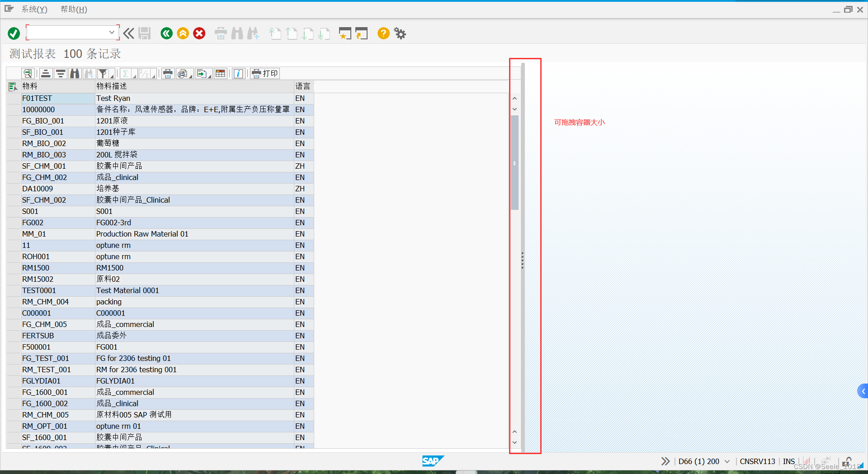The image size is (868, 474).
Task: Select the F01TEST material cell
Action: pos(57,98)
